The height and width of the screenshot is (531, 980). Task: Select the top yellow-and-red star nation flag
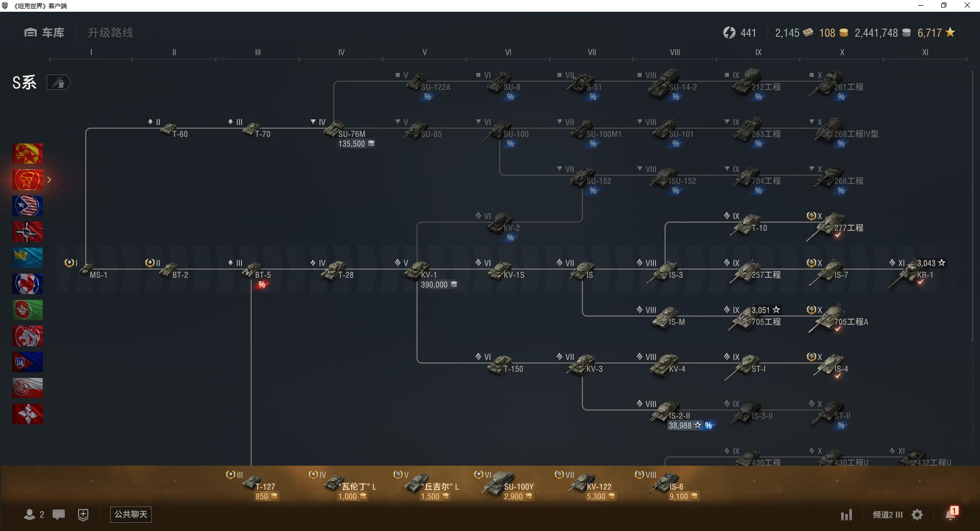pyautogui.click(x=28, y=154)
